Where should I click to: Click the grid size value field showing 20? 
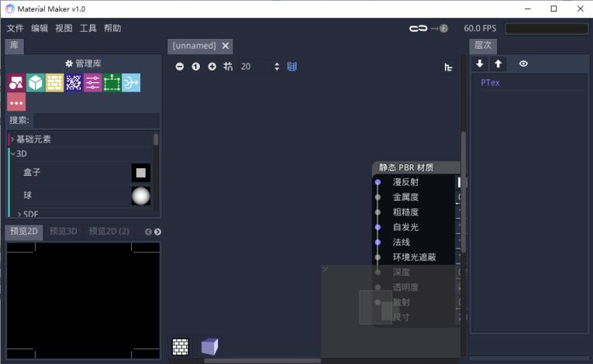pos(256,67)
